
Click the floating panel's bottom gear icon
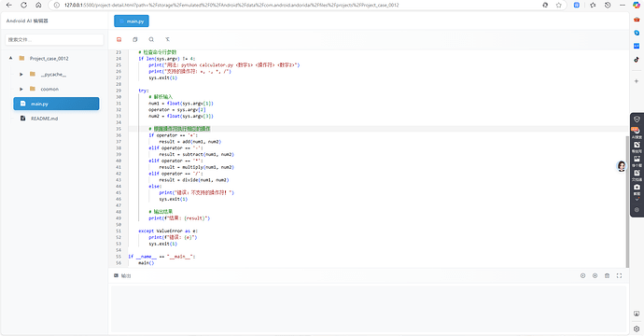(x=637, y=209)
